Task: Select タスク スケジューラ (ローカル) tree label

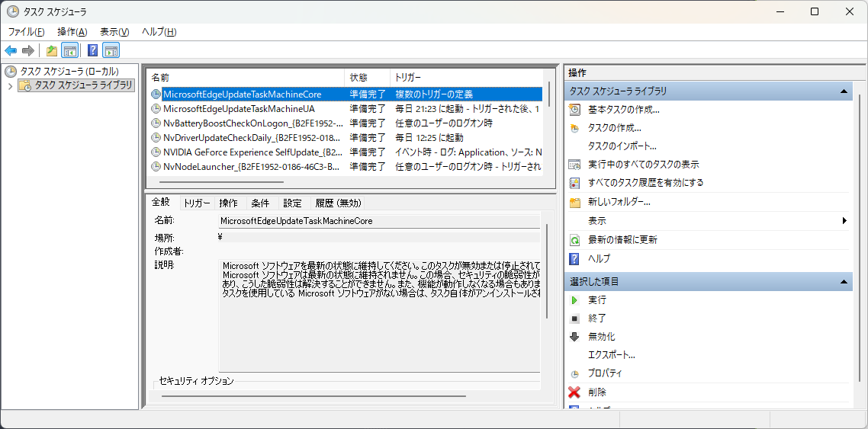Action: coord(69,72)
